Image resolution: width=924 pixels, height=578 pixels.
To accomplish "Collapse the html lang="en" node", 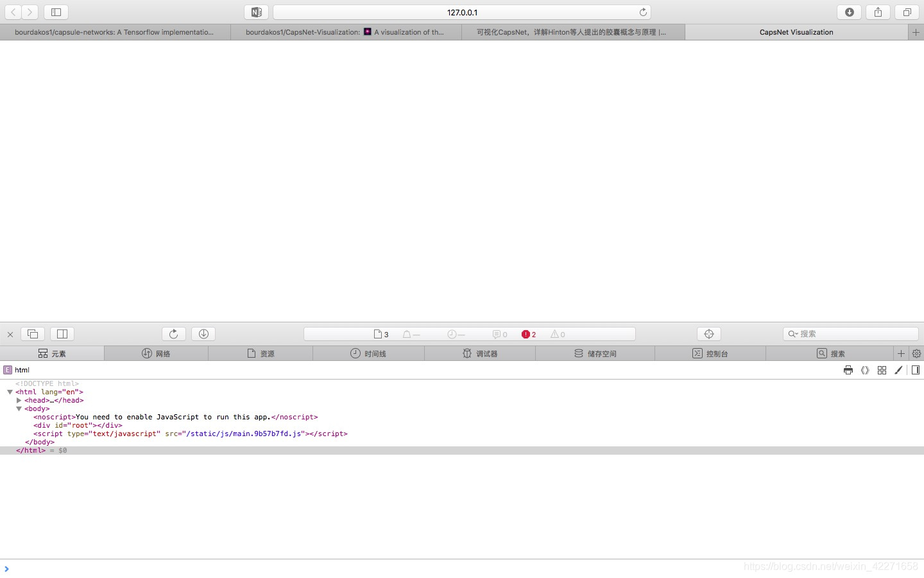I will point(10,392).
